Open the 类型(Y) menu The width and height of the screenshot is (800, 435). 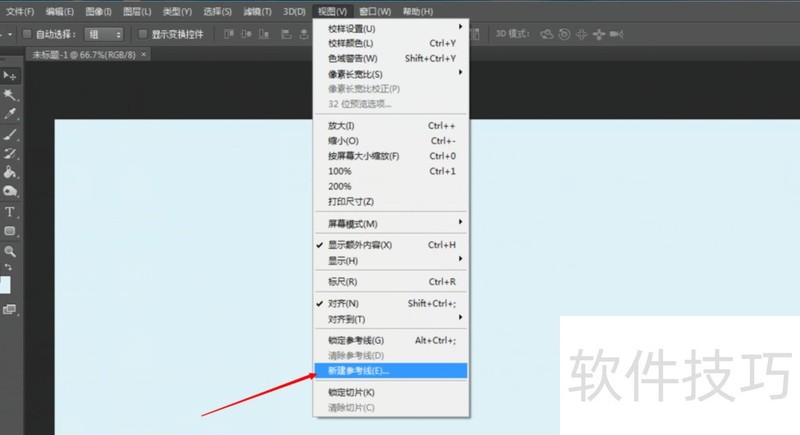pos(177,11)
